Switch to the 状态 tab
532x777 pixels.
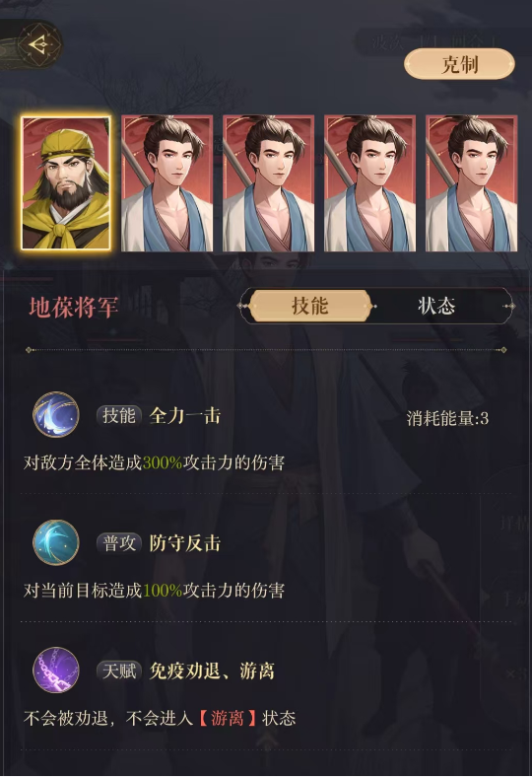(436, 306)
